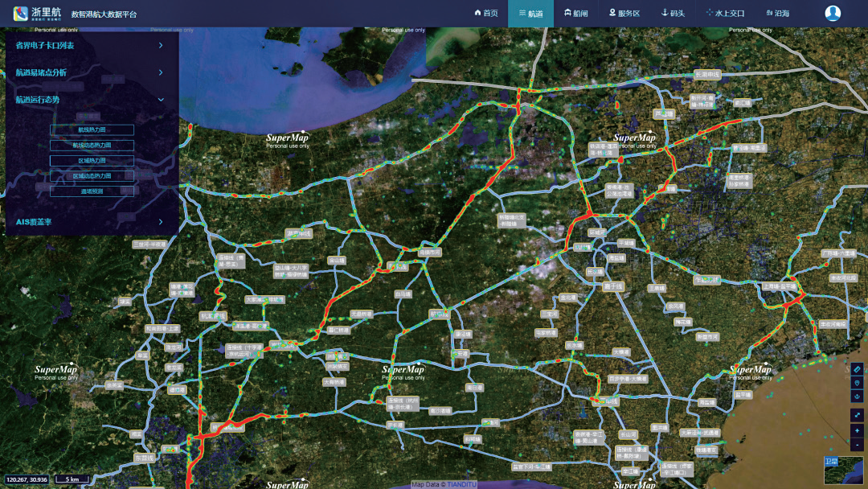This screenshot has width=868, height=489.
Task: Click the 浙里航 platform logo
Action: pyautogui.click(x=38, y=14)
